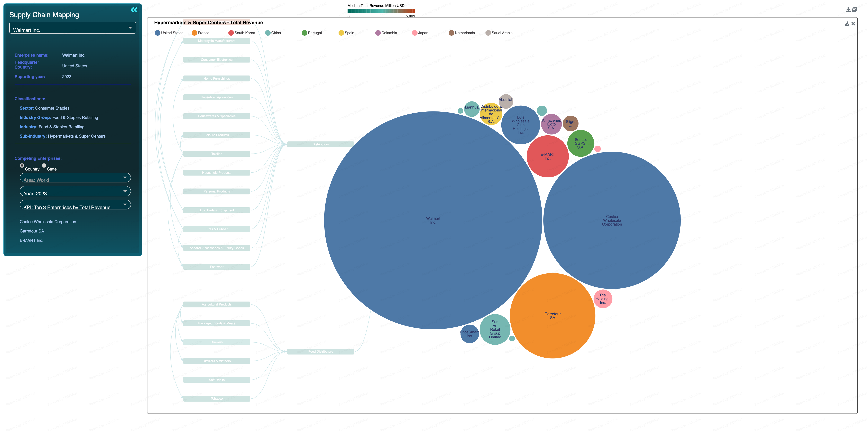The height and width of the screenshot is (431, 868).
Task: Open the Year: 2023 dropdown
Action: (76, 191)
